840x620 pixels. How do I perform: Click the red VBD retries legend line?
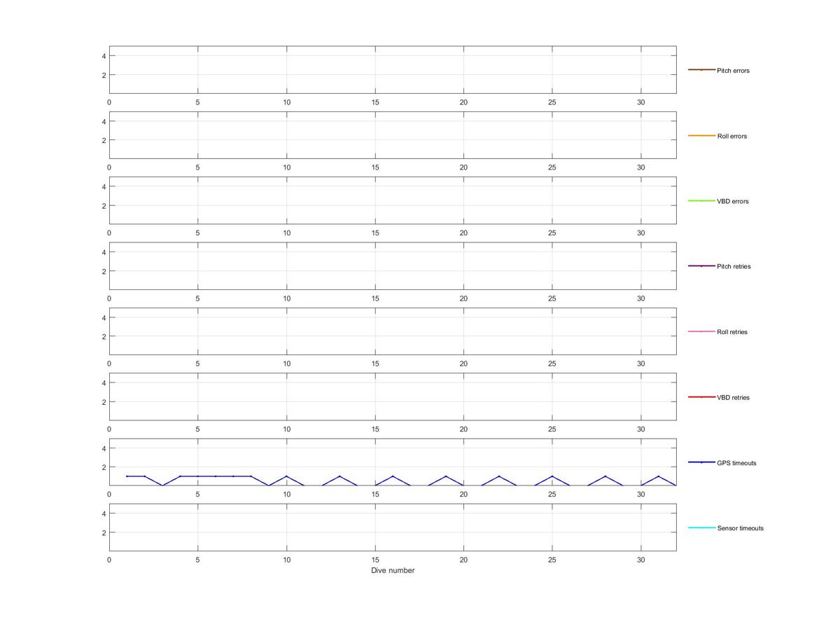(x=701, y=397)
